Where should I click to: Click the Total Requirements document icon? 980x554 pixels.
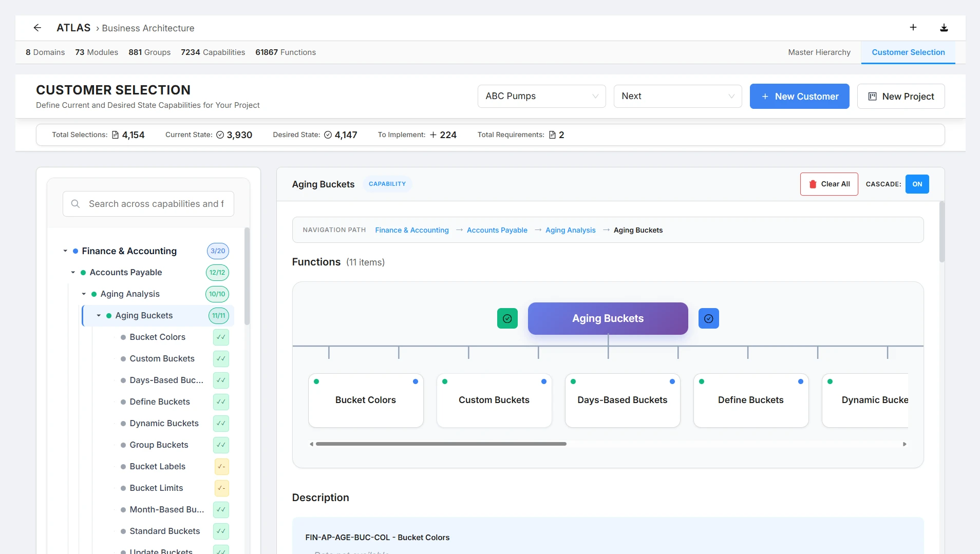553,135
